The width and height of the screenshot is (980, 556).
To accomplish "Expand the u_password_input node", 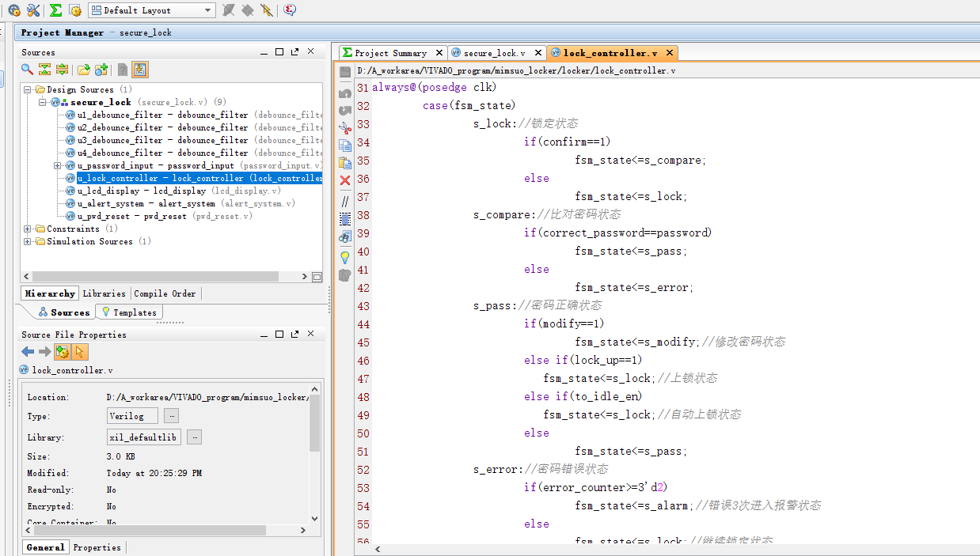I will coord(58,165).
